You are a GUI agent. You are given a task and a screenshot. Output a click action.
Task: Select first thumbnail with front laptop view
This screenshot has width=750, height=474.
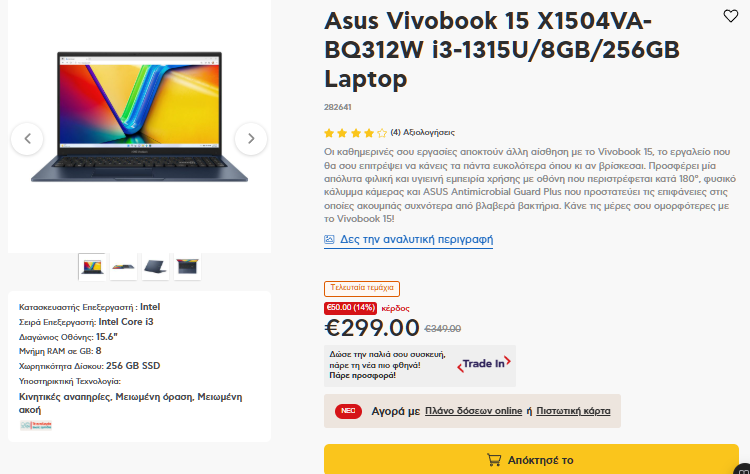[92, 266]
